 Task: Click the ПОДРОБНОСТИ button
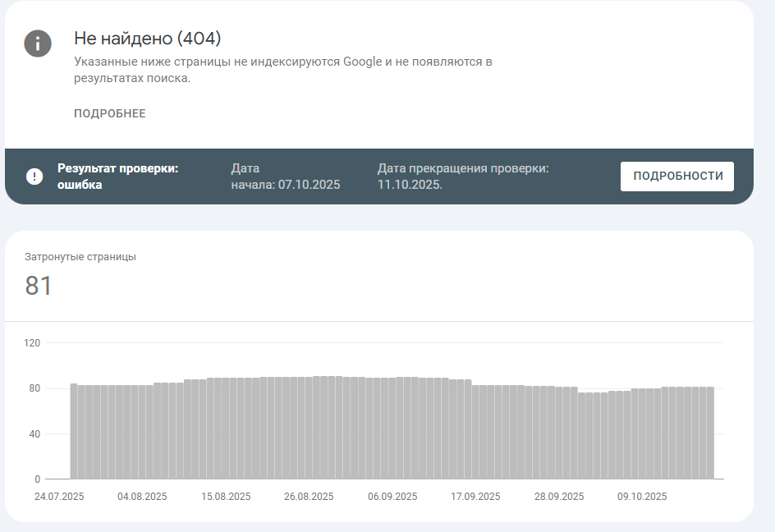tap(677, 177)
